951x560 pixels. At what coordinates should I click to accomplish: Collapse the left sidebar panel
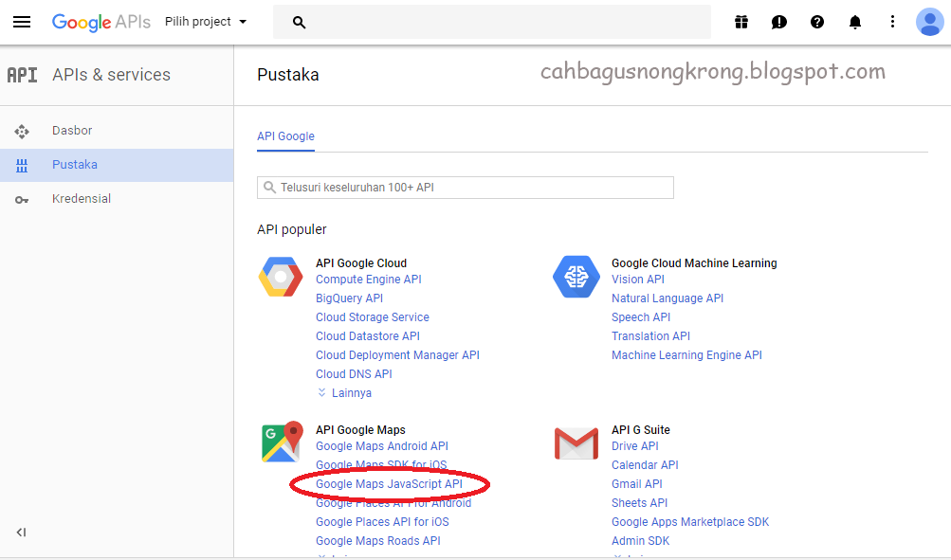21,533
